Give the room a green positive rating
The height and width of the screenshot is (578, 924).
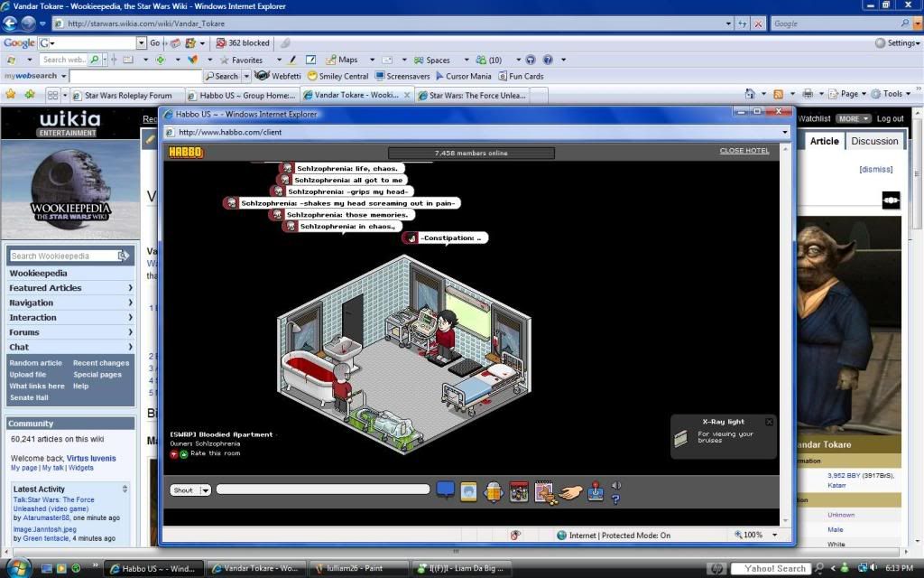tap(184, 453)
